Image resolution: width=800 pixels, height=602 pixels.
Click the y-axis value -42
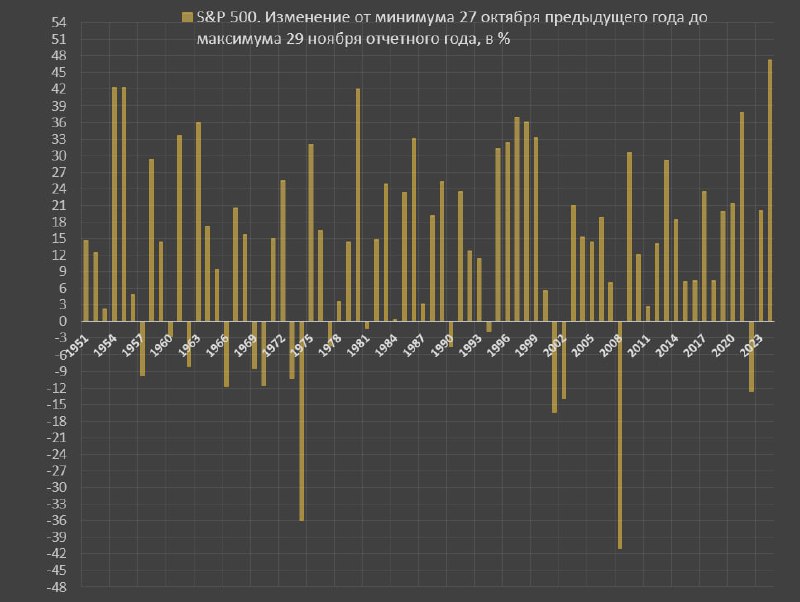[x=57, y=554]
